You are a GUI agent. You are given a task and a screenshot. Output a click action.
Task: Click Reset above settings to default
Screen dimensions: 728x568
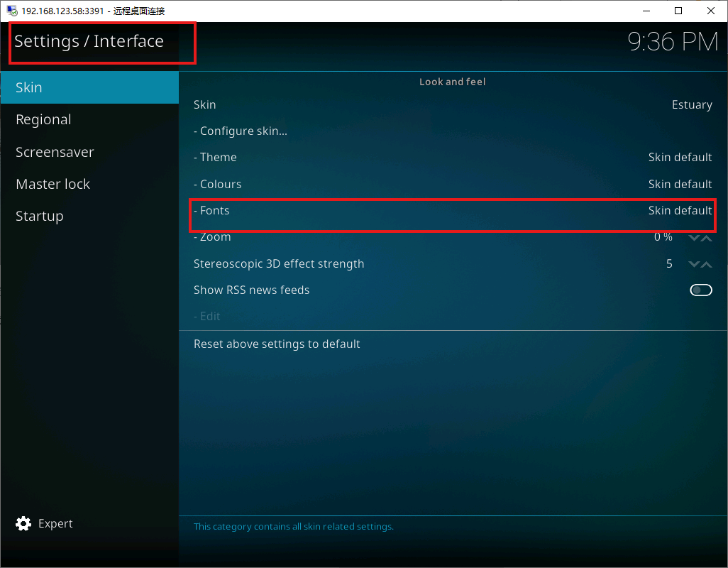tap(277, 344)
